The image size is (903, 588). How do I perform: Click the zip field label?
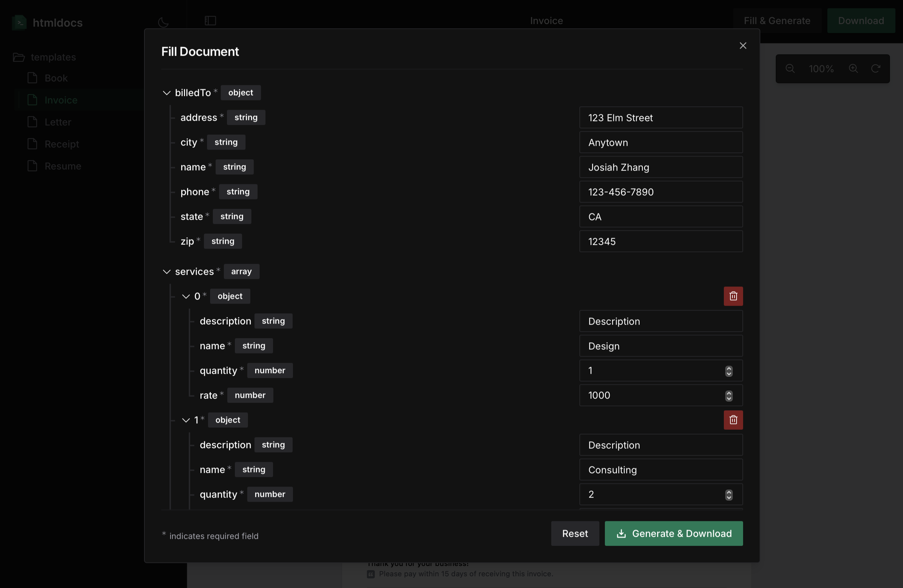click(x=187, y=241)
